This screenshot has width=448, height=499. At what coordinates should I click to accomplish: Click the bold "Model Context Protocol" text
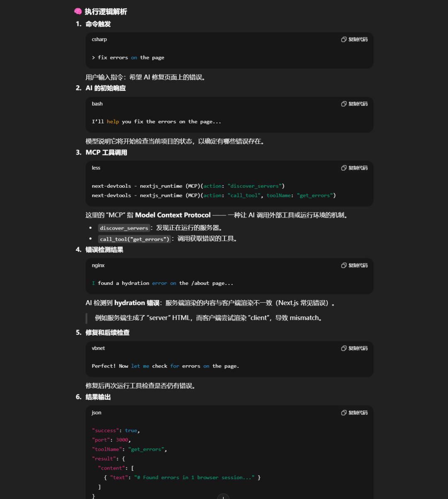(173, 215)
